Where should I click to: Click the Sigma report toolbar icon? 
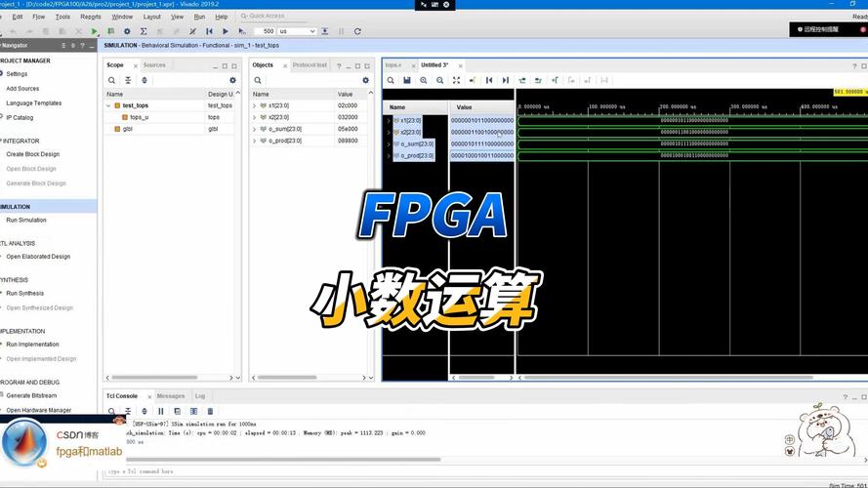(144, 31)
